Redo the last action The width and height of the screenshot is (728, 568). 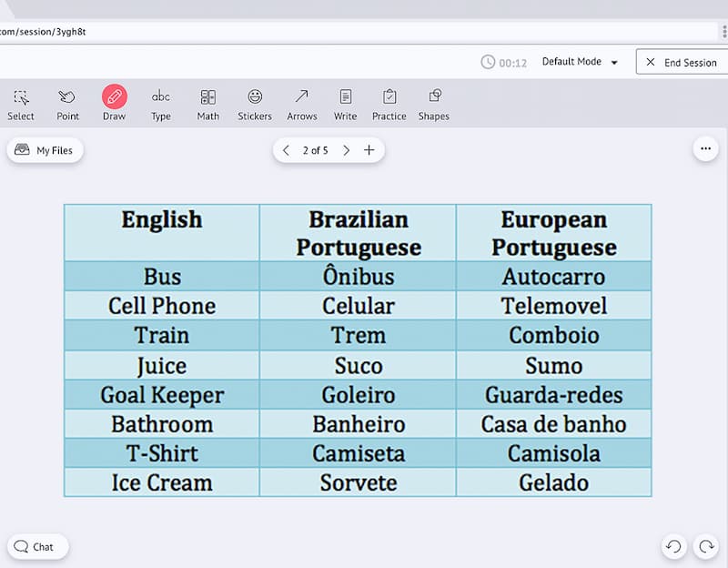tap(706, 546)
